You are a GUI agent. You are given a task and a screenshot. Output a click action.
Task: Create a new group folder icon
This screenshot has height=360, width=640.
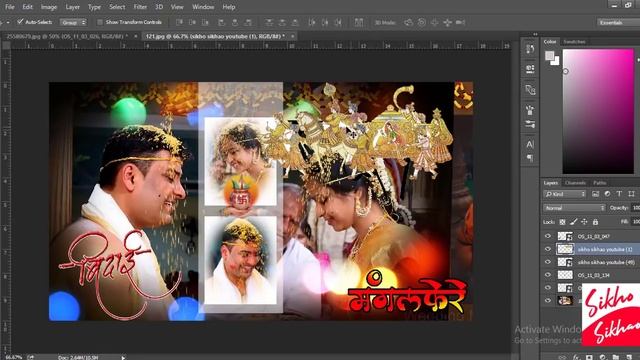coord(616,357)
